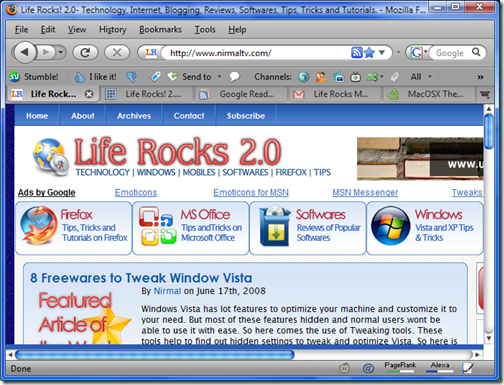Open the 8 Freewares to Tweak article title
Screen dimensions: 504x385
[x=141, y=278]
